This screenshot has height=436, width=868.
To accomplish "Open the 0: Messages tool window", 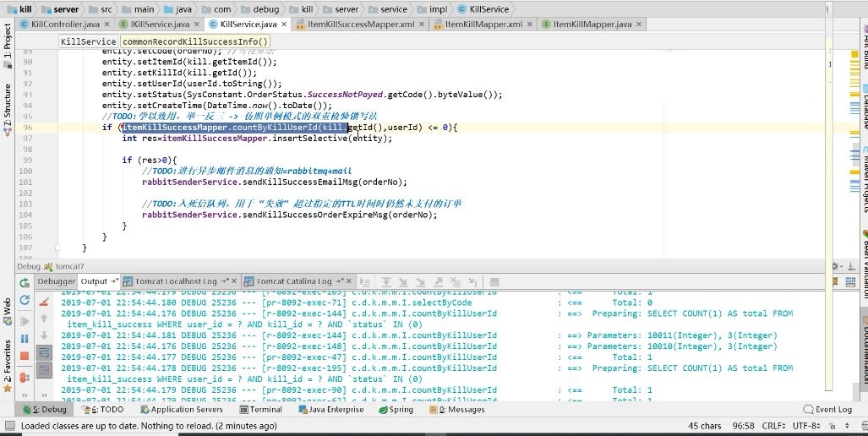I will click(x=457, y=410).
